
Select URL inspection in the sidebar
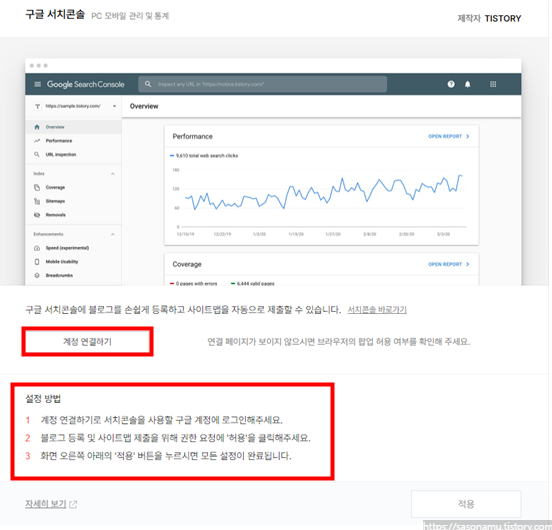(74, 154)
